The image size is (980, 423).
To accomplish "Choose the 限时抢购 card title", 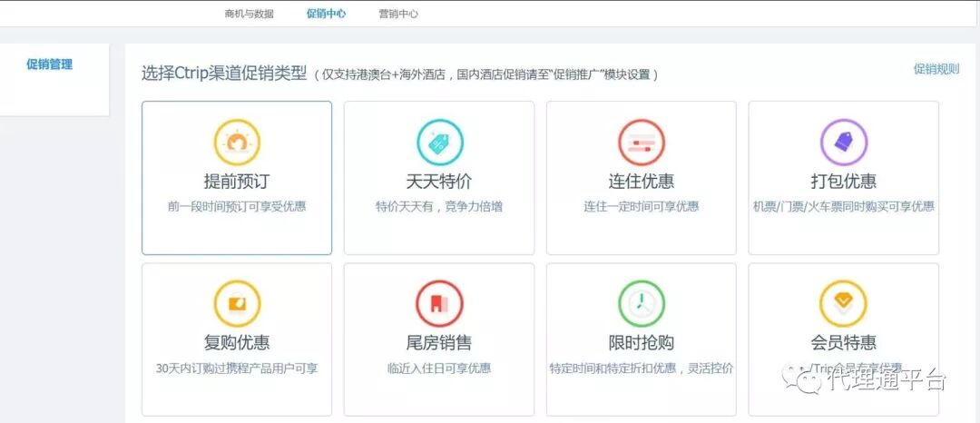I will pyautogui.click(x=642, y=342).
